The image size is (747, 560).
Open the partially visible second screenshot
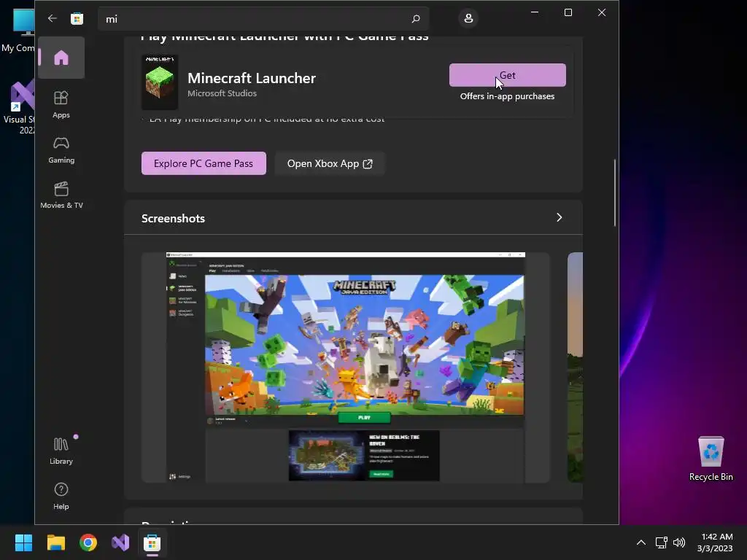(x=575, y=367)
